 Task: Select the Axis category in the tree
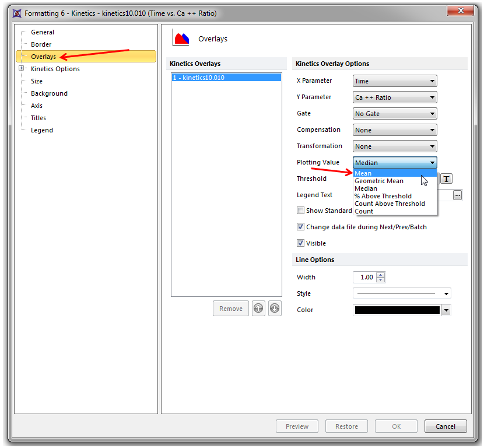37,106
